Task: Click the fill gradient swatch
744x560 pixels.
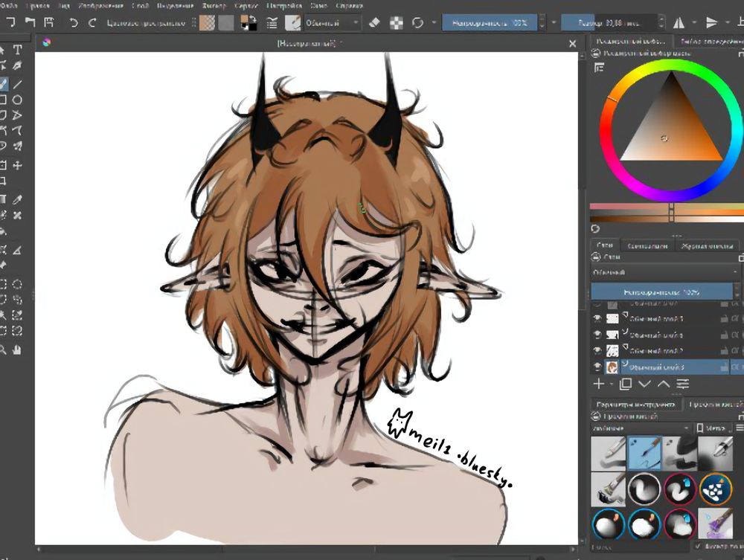Action: pos(207,22)
